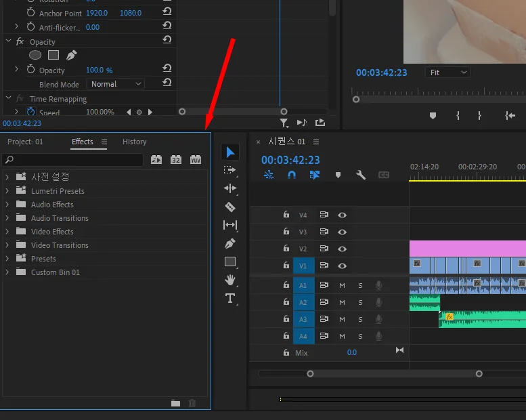
Task: Mute audio track A1
Action: click(342, 285)
